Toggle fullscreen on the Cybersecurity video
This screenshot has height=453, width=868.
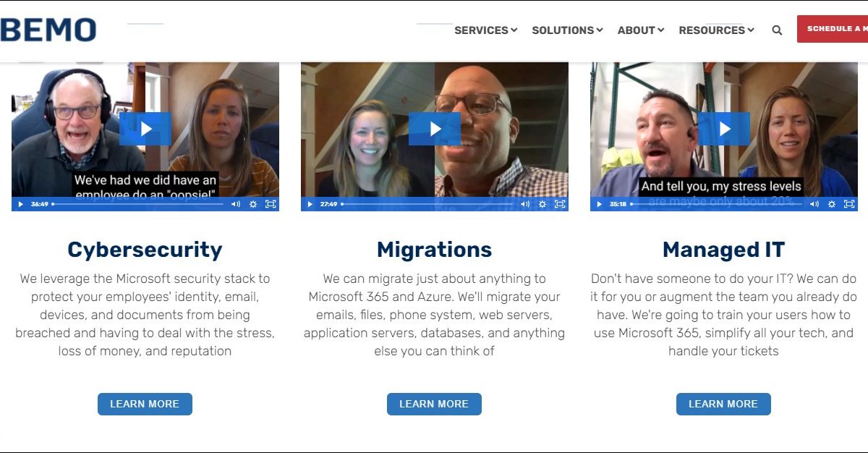pos(271,204)
